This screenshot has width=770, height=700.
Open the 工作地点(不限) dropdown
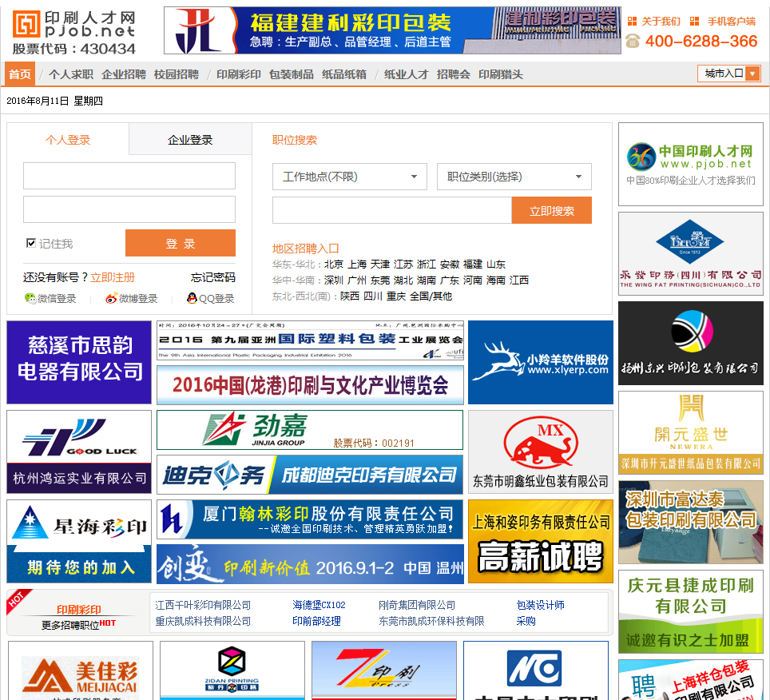click(x=350, y=177)
